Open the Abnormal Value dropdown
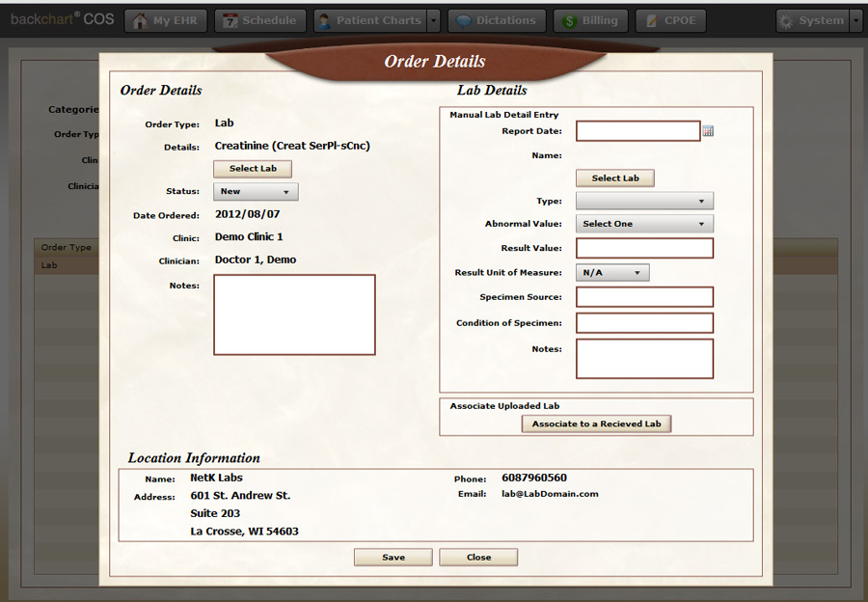Image resolution: width=868 pixels, height=602 pixels. [644, 224]
